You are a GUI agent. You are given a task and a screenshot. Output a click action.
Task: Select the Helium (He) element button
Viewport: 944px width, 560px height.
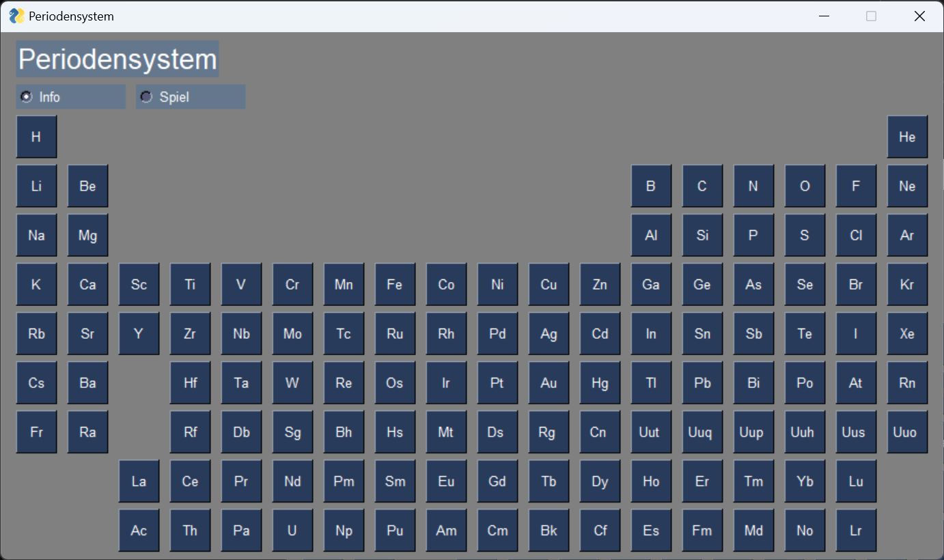(x=907, y=137)
